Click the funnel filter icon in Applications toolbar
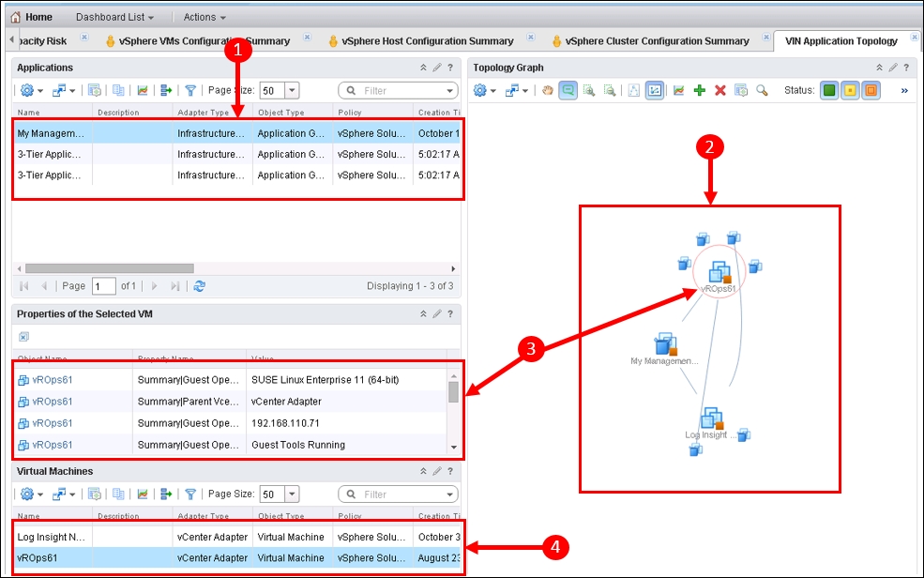 pos(190,90)
